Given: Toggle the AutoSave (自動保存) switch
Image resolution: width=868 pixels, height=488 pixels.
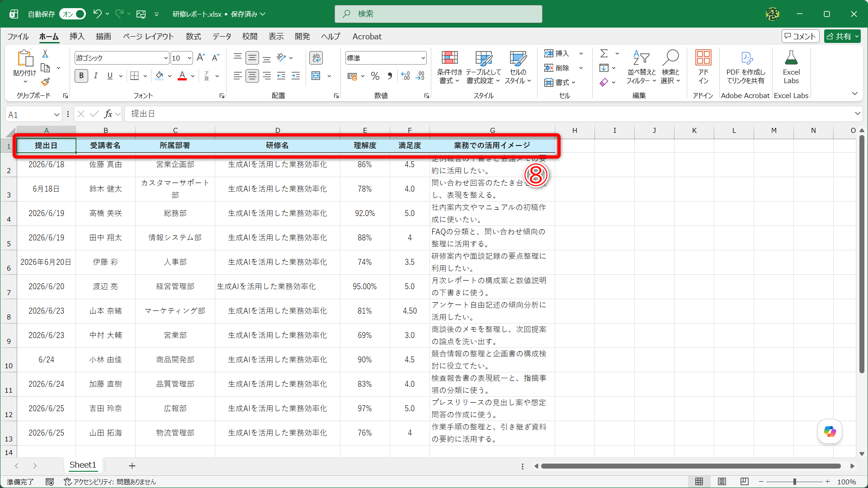Looking at the screenshot, I should click(73, 14).
